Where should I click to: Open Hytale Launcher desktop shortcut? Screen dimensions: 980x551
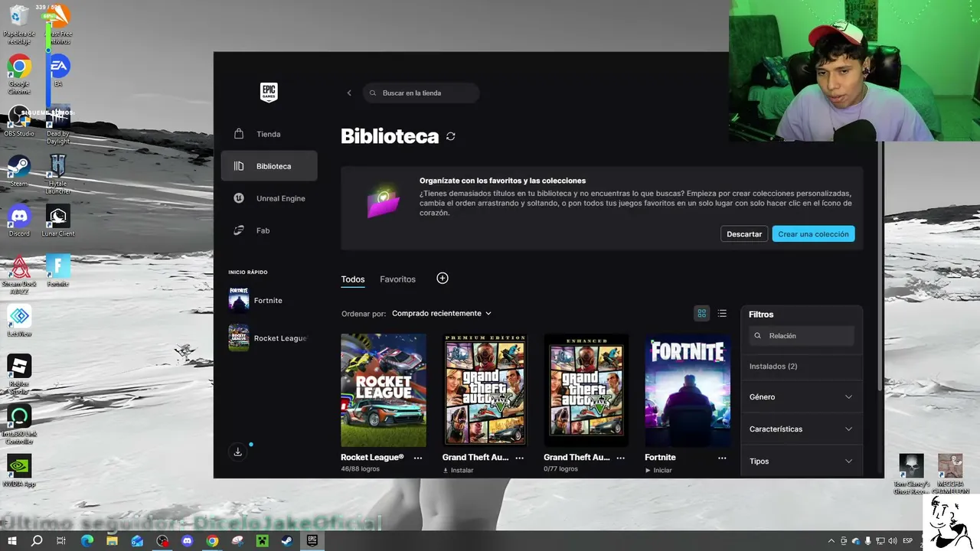(x=58, y=174)
